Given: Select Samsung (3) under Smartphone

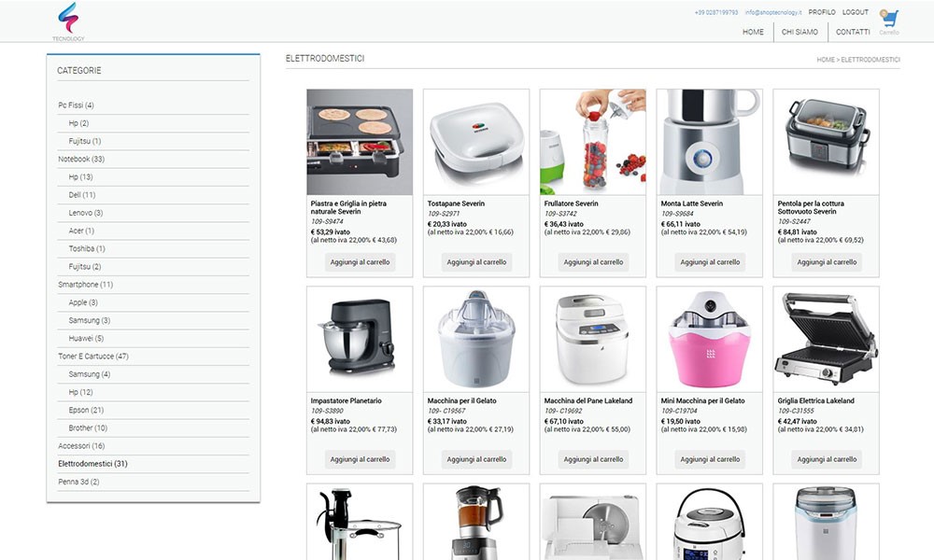Looking at the screenshot, I should pos(90,320).
